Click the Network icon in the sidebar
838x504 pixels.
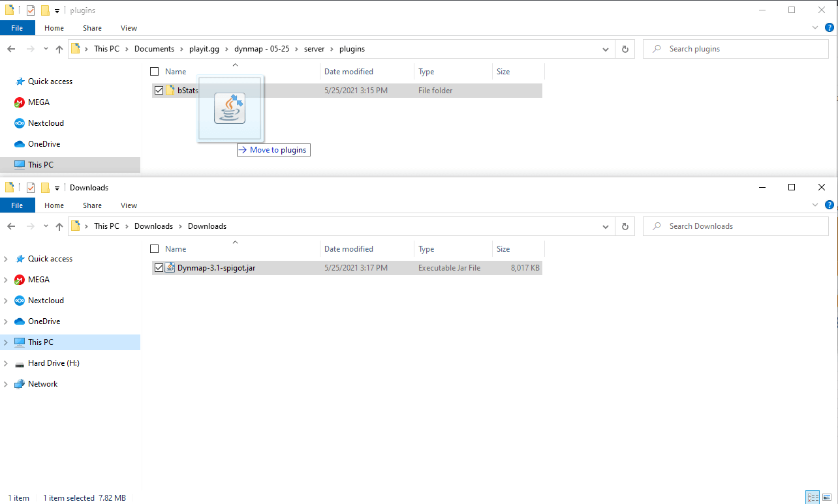[x=20, y=384]
